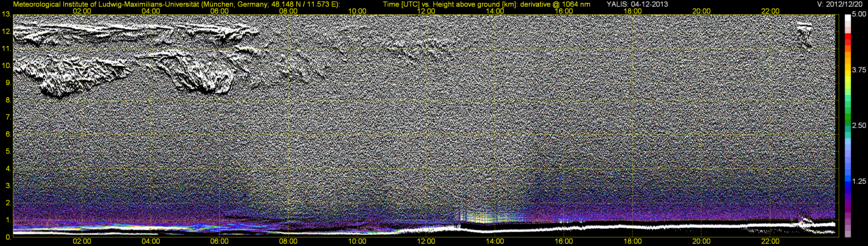Click 10:00 on the bottom time axis

click(x=357, y=241)
